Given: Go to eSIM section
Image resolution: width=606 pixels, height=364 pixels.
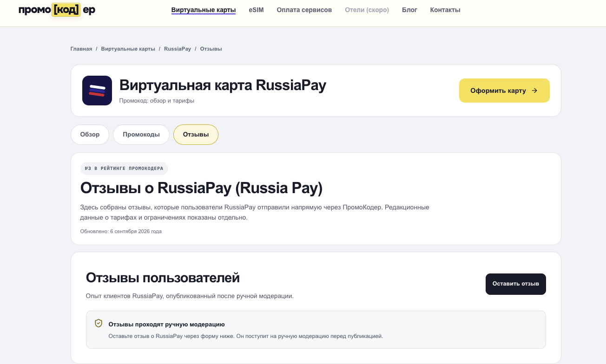Looking at the screenshot, I should pyautogui.click(x=256, y=10).
